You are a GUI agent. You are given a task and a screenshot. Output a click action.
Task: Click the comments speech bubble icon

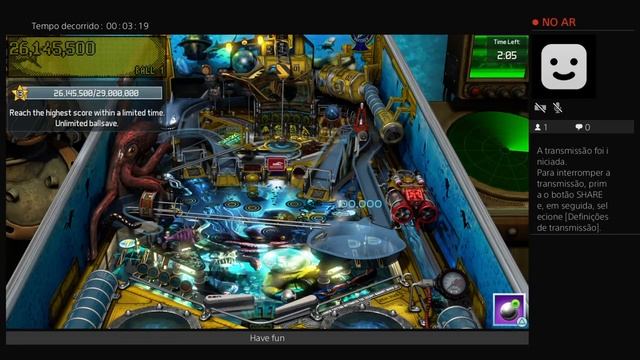[x=579, y=127]
